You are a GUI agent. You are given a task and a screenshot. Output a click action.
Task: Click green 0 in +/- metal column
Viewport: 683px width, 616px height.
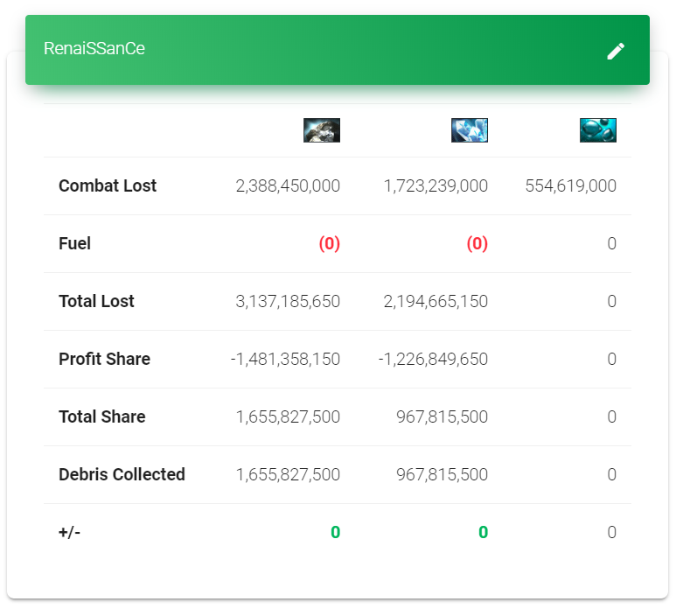(x=336, y=532)
